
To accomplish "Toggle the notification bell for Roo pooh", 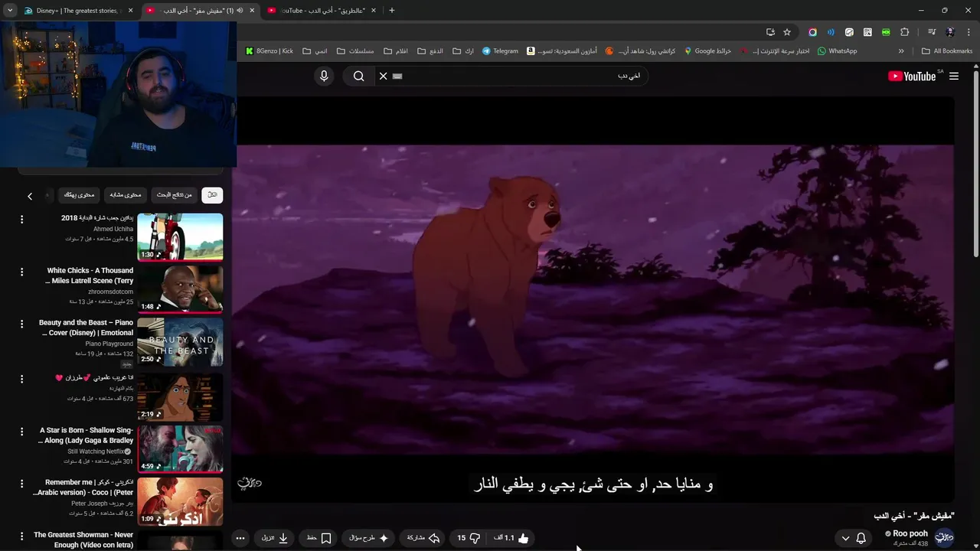I will (x=861, y=538).
